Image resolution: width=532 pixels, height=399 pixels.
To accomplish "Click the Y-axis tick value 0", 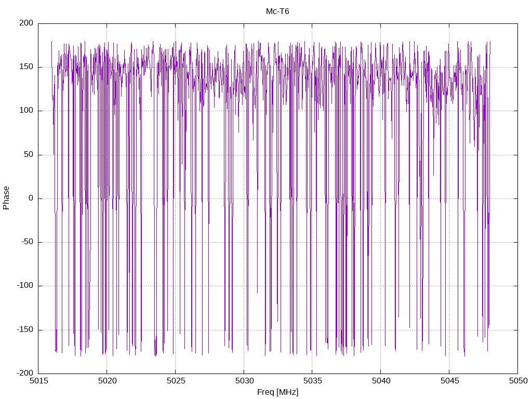I will (31, 198).
